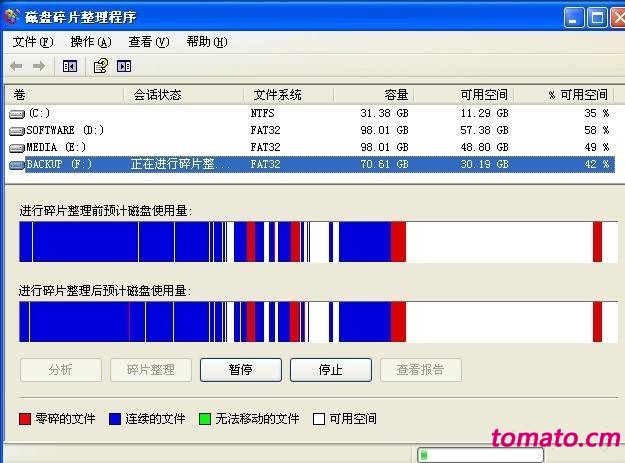This screenshot has width=625, height=463.
Task: Click the 进行碎片整理前预计磁盘使用量 label
Action: (x=106, y=210)
